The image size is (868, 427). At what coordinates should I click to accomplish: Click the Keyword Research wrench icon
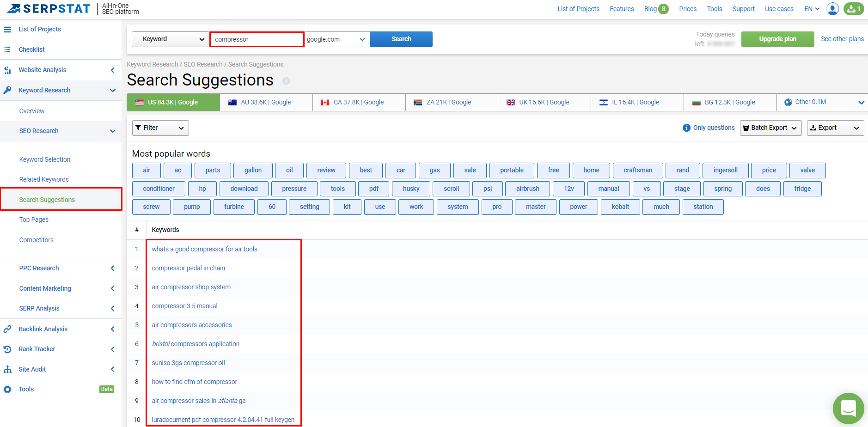7,90
